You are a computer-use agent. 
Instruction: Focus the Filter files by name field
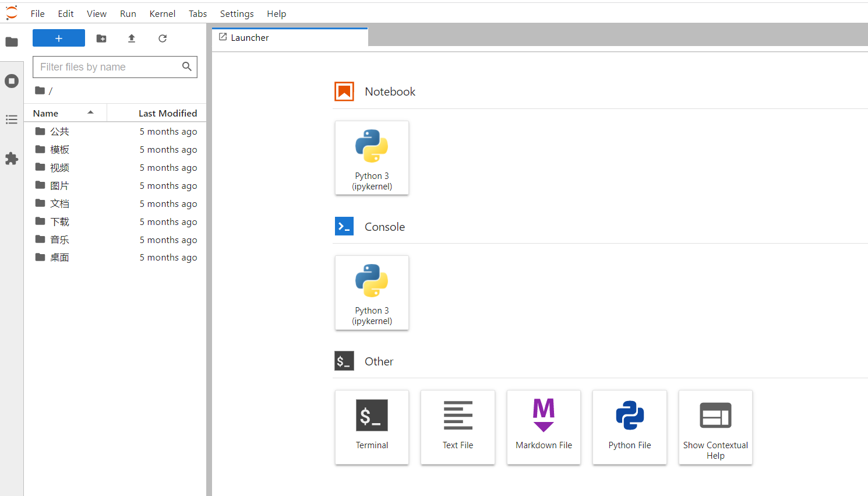[115, 67]
